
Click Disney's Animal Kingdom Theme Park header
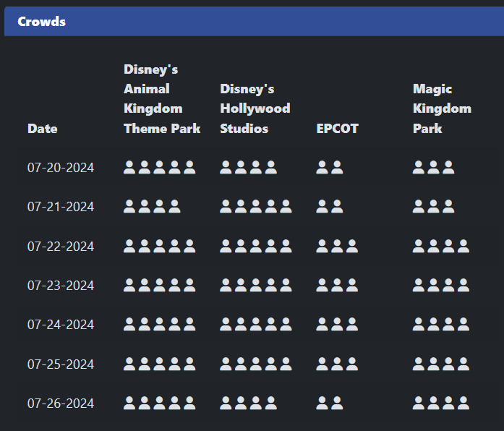point(162,99)
